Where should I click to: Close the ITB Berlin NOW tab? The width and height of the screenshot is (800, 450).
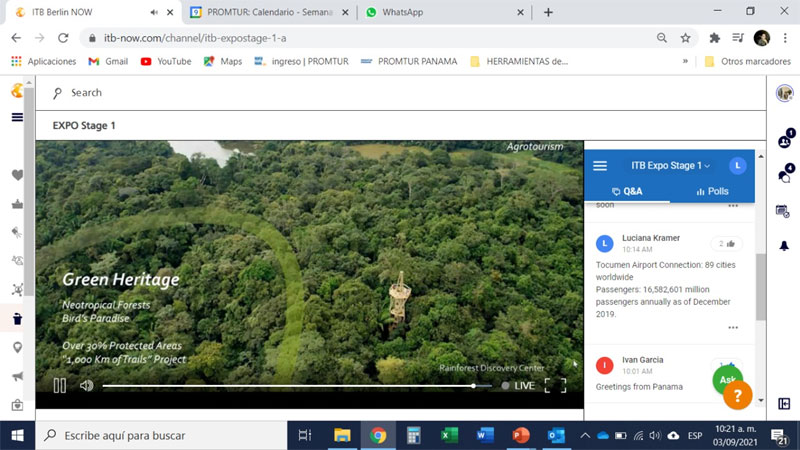click(170, 12)
